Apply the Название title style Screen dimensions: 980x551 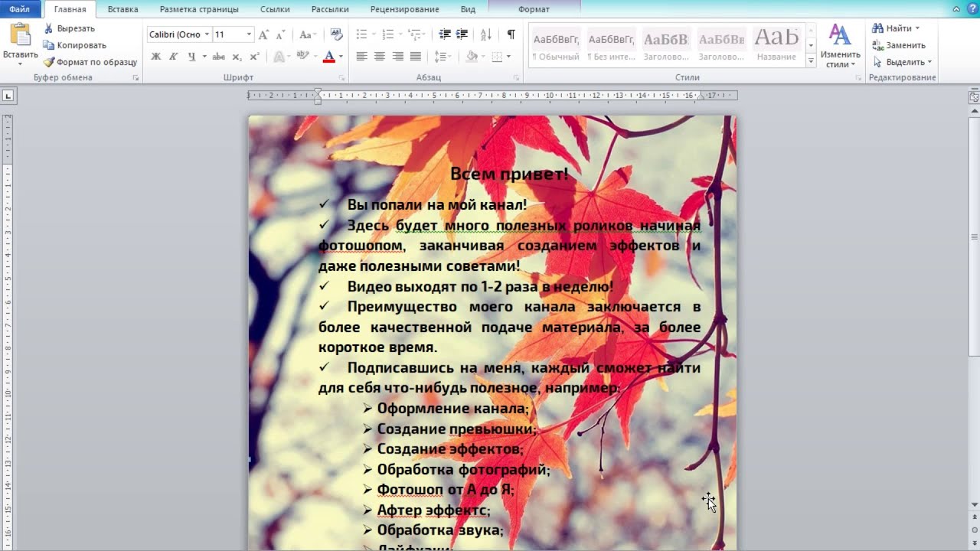tap(776, 46)
